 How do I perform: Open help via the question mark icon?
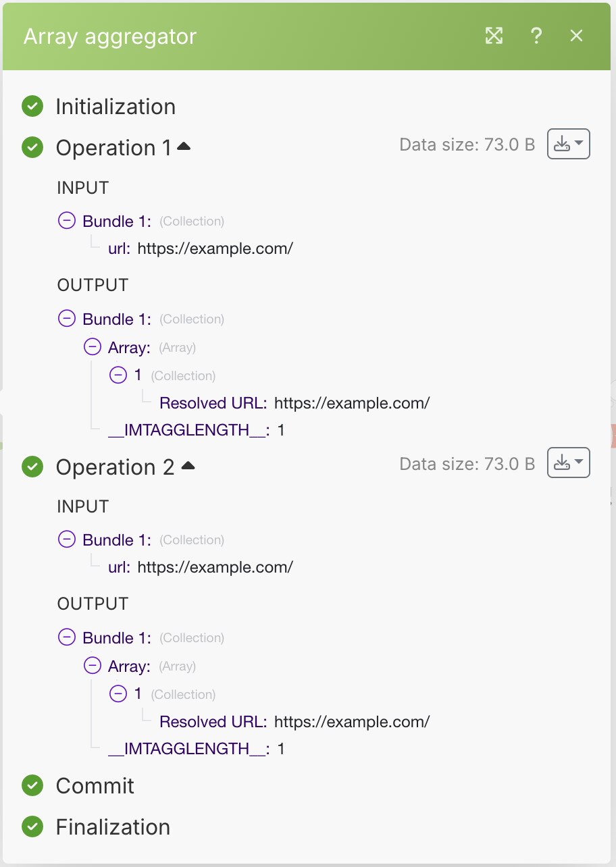click(x=536, y=36)
